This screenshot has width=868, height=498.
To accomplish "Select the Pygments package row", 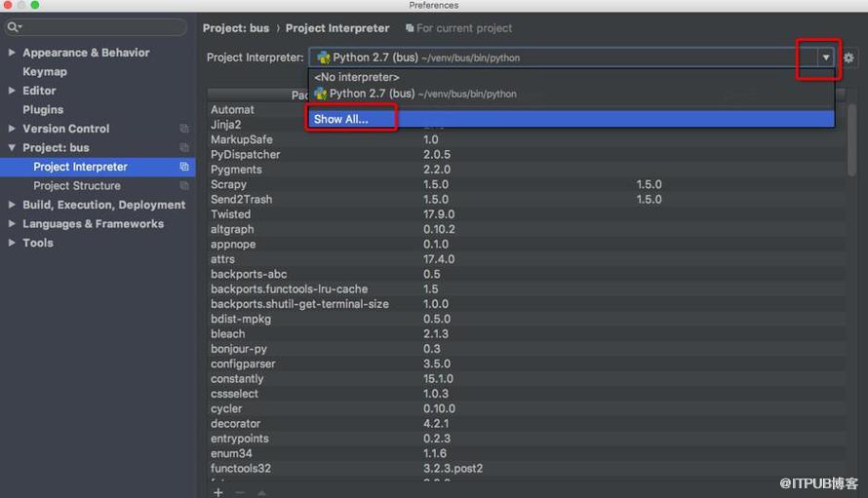I will tap(526, 170).
